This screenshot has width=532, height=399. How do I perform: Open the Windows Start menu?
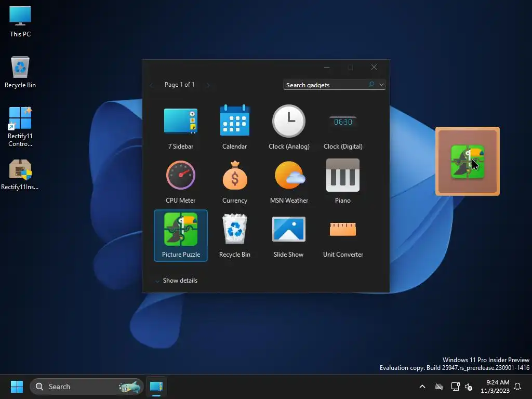[x=17, y=387]
